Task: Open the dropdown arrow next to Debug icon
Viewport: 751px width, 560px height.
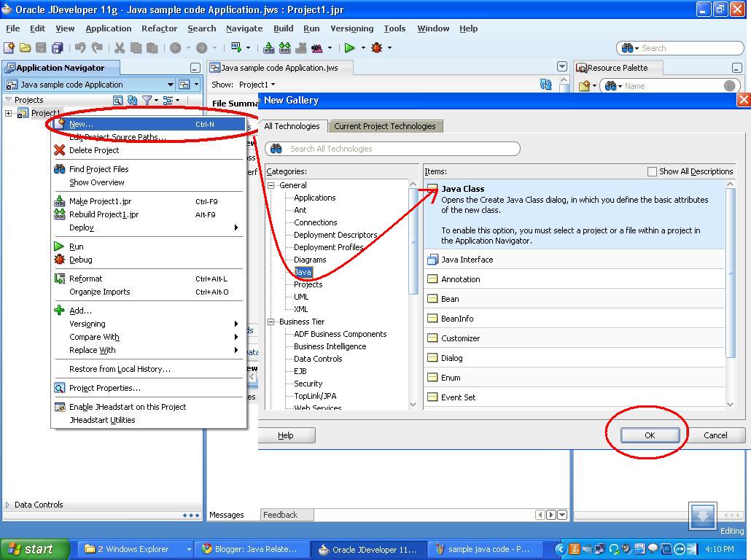Action: (x=389, y=47)
